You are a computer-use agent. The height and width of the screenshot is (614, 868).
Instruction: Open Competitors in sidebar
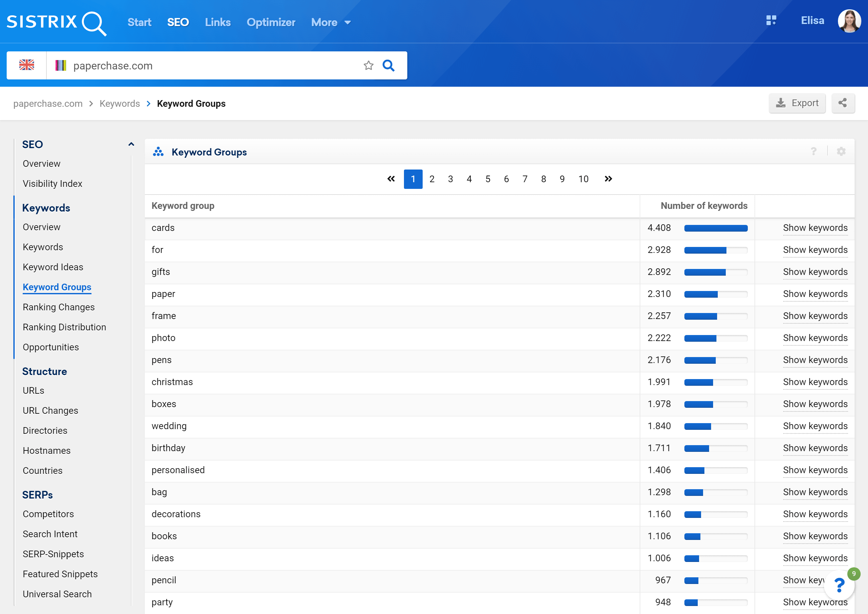(x=48, y=514)
